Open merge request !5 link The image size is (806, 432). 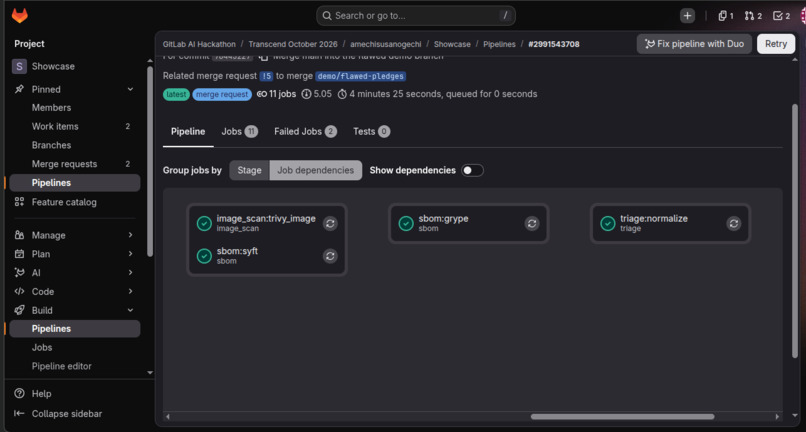(266, 76)
